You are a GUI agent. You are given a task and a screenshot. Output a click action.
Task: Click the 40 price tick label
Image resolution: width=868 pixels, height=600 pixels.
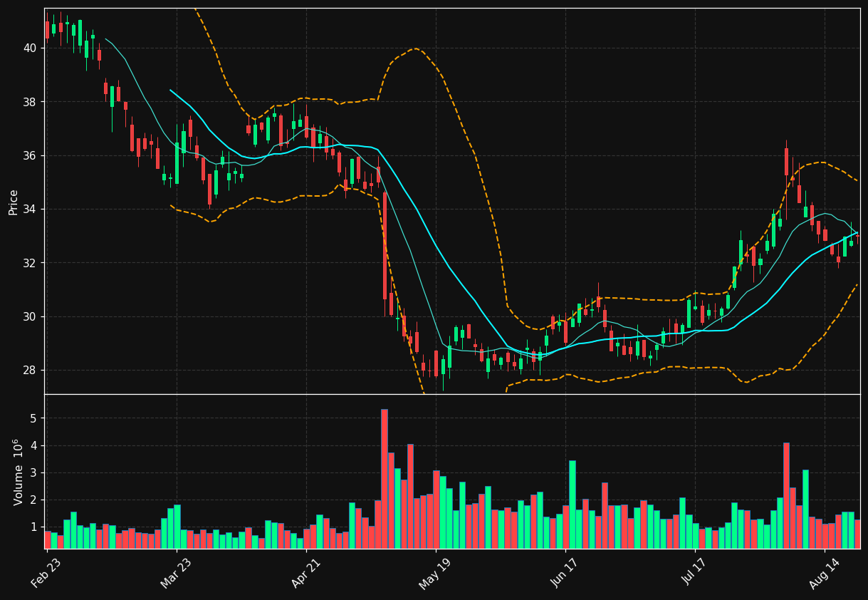click(x=30, y=48)
